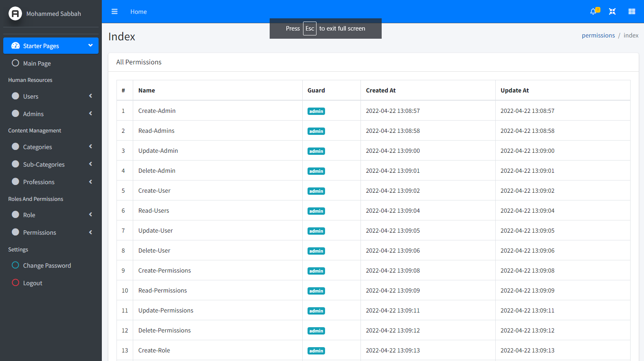
Task: Expand the Categories submenu arrow
Action: pos(90,147)
